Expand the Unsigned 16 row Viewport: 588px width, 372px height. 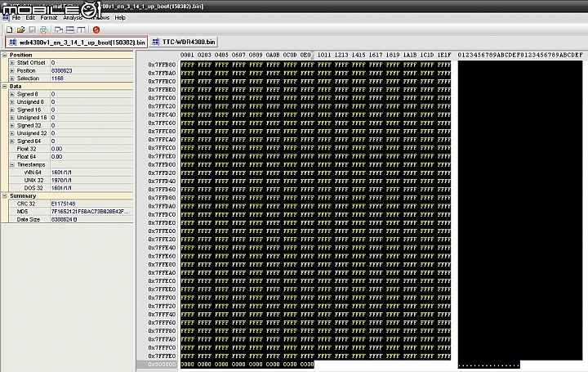point(12,118)
